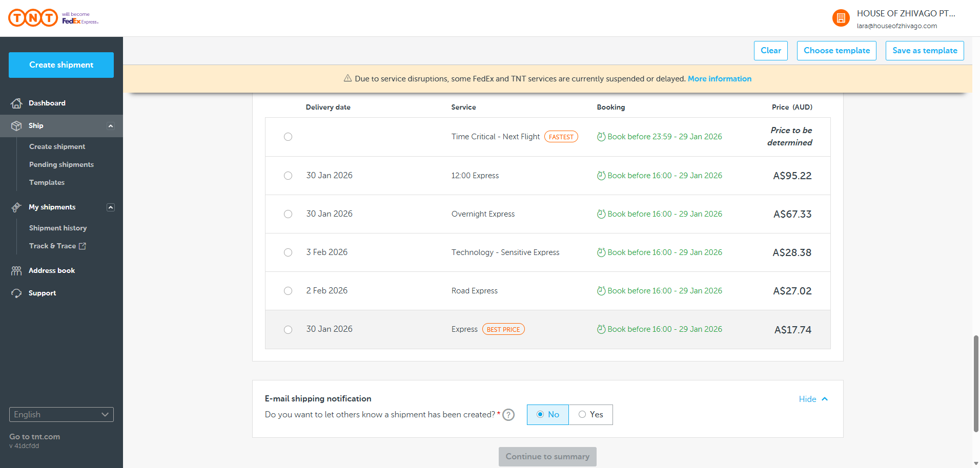This screenshot has height=468, width=980.
Task: Click the My shipments icon in sidebar
Action: click(16, 207)
